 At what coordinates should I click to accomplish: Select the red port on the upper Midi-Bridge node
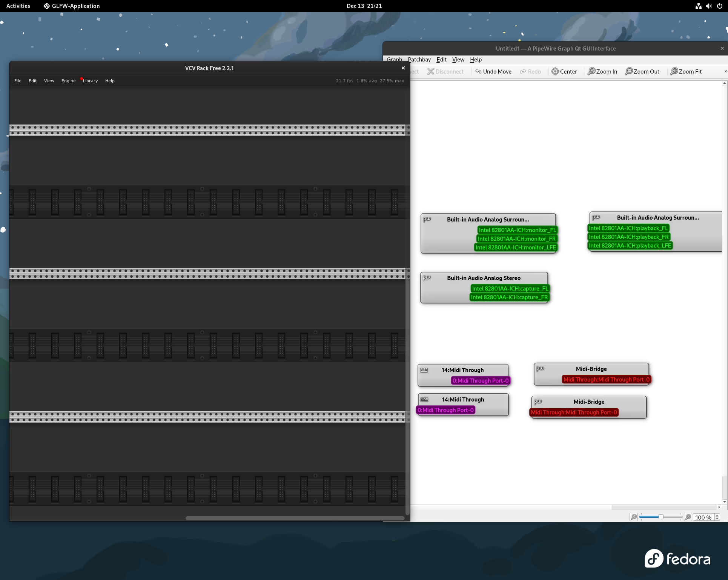click(x=607, y=380)
